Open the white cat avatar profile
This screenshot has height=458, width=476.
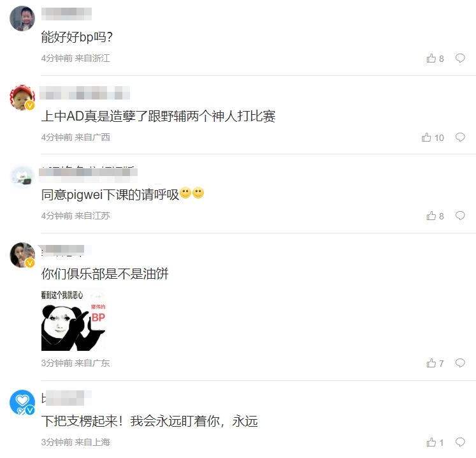[22, 176]
